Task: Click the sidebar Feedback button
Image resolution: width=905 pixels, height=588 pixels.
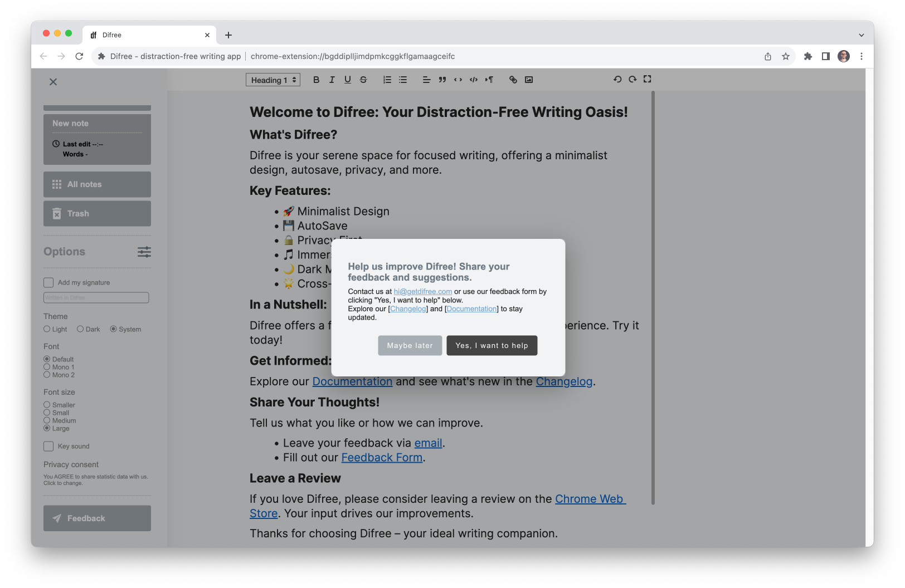Action: 97,518
